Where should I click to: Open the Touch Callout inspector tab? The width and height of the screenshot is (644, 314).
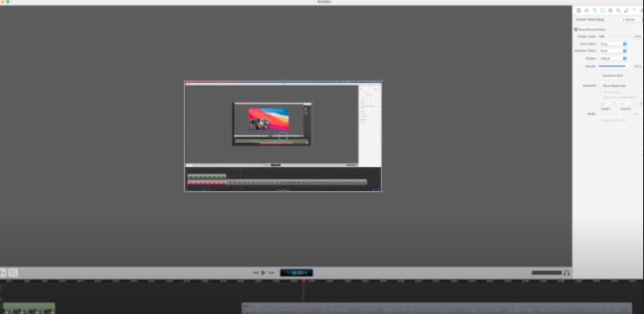coord(618,10)
